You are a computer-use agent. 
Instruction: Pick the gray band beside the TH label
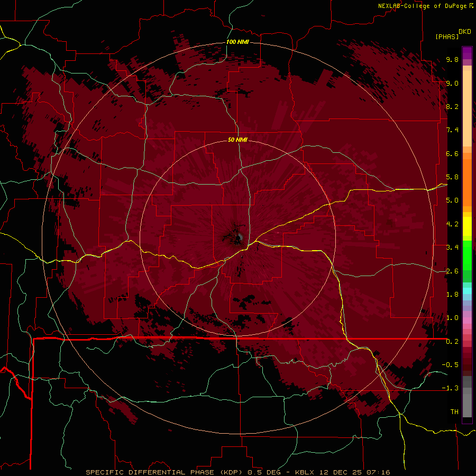tap(467, 406)
